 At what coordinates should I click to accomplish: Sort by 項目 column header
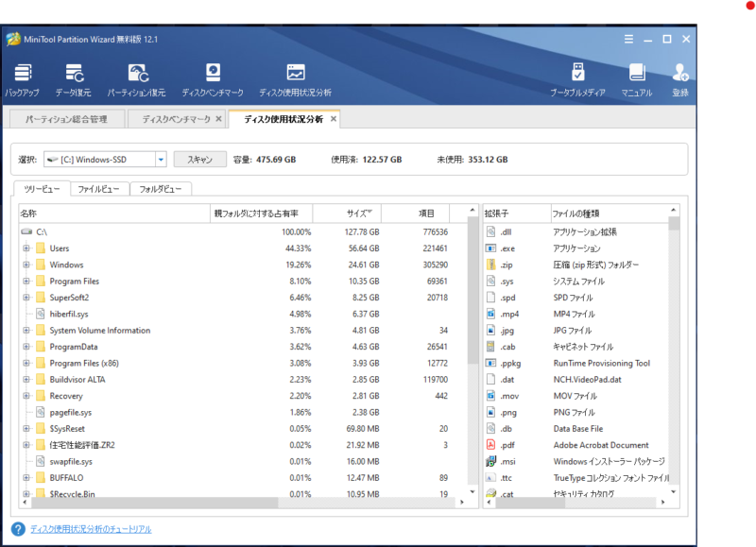[x=415, y=213]
